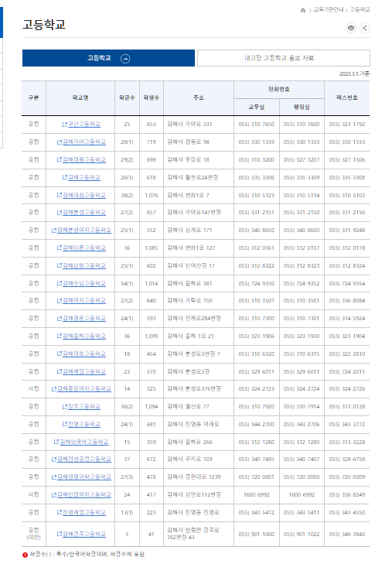This screenshot has height=574, width=392.
Task: Select phone 055) 310-7650 cell
Action: [x=256, y=125]
